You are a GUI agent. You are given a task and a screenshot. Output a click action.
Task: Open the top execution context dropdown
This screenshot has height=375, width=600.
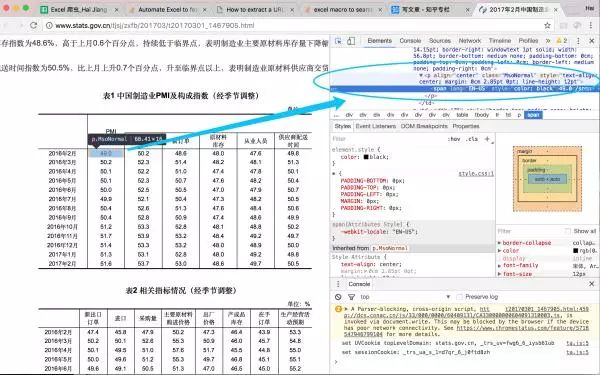pyautogui.click(x=405, y=297)
